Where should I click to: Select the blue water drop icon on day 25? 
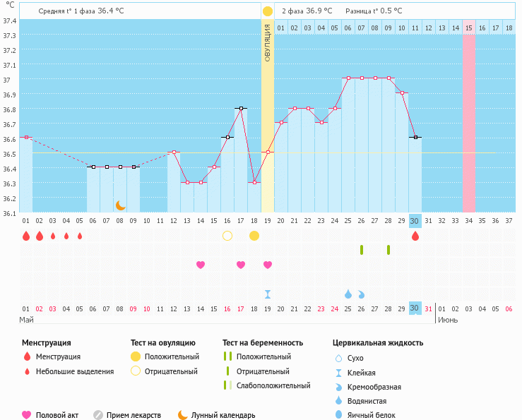tap(348, 294)
